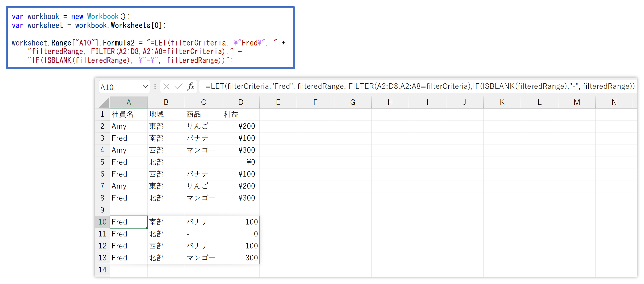Click spilled cell C10 バナナ
Viewport: 644px width, 284px height.
click(x=203, y=222)
